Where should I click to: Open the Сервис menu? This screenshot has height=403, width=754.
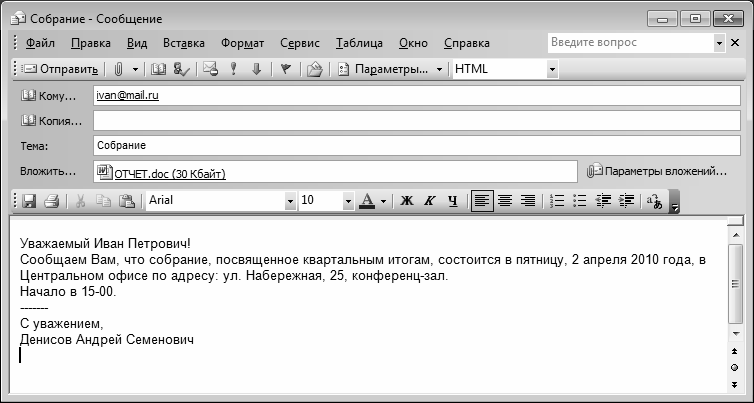click(300, 43)
